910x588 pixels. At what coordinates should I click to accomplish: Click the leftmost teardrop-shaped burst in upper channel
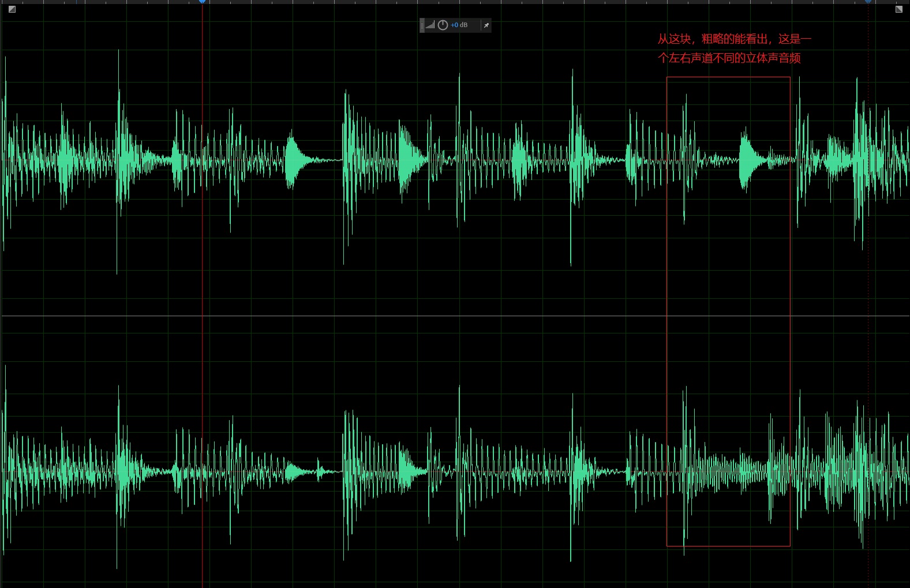(294, 160)
